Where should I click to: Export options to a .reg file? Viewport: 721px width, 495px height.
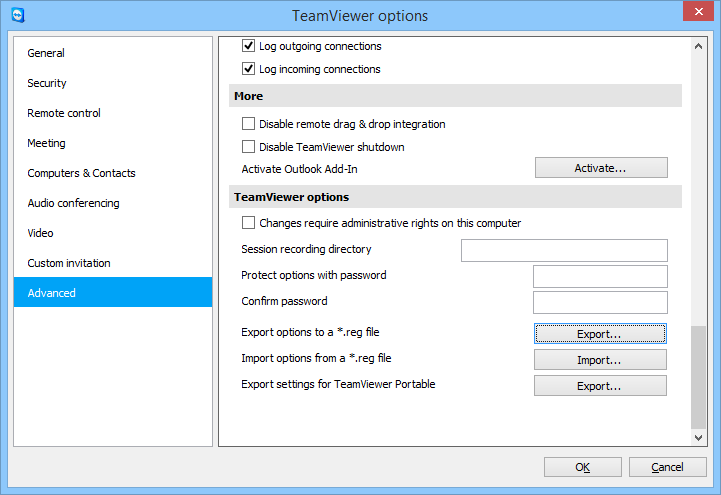point(600,334)
